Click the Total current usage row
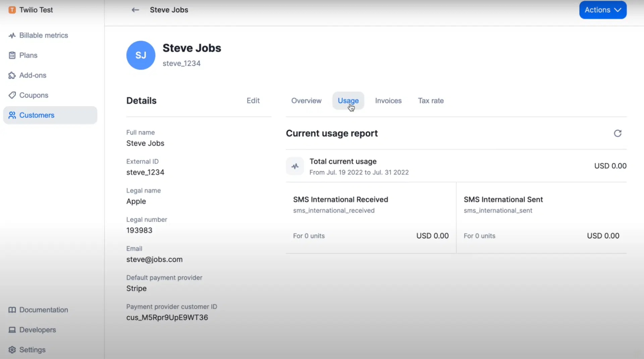The height and width of the screenshot is (359, 644). 456,166
